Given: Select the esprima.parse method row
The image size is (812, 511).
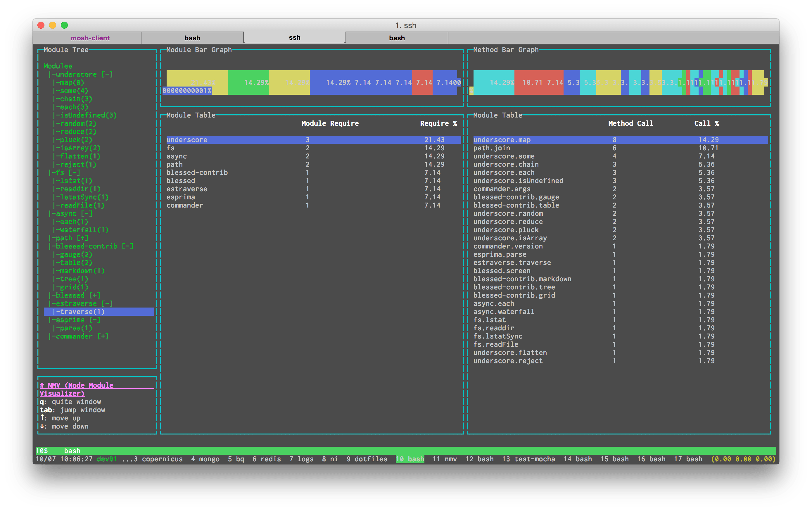Looking at the screenshot, I should [621, 254].
